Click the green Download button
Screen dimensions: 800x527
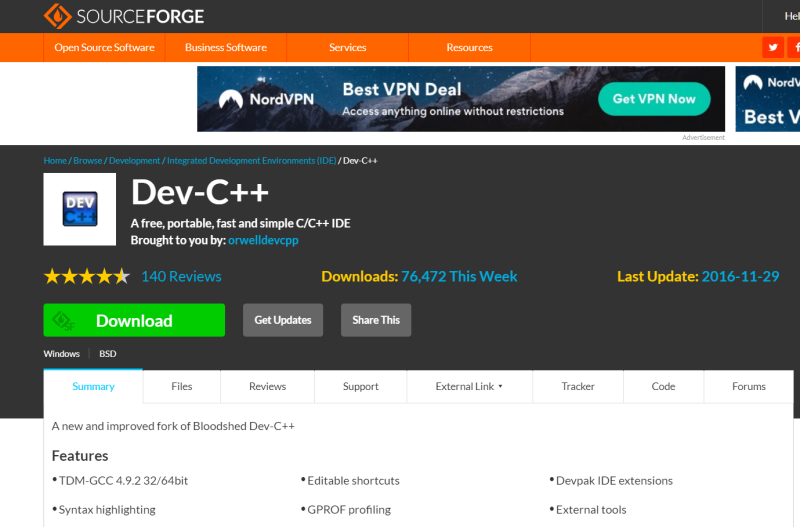click(x=134, y=320)
